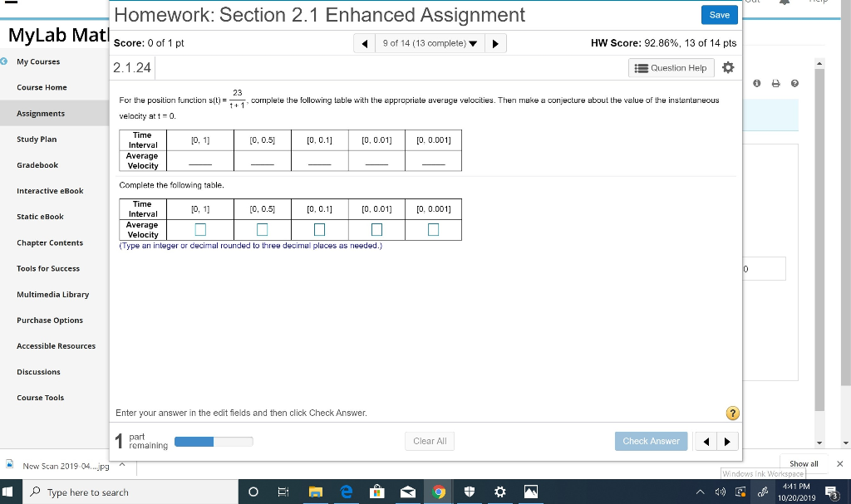Launch Google Chrome from the taskbar
The height and width of the screenshot is (504, 851).
tap(439, 492)
